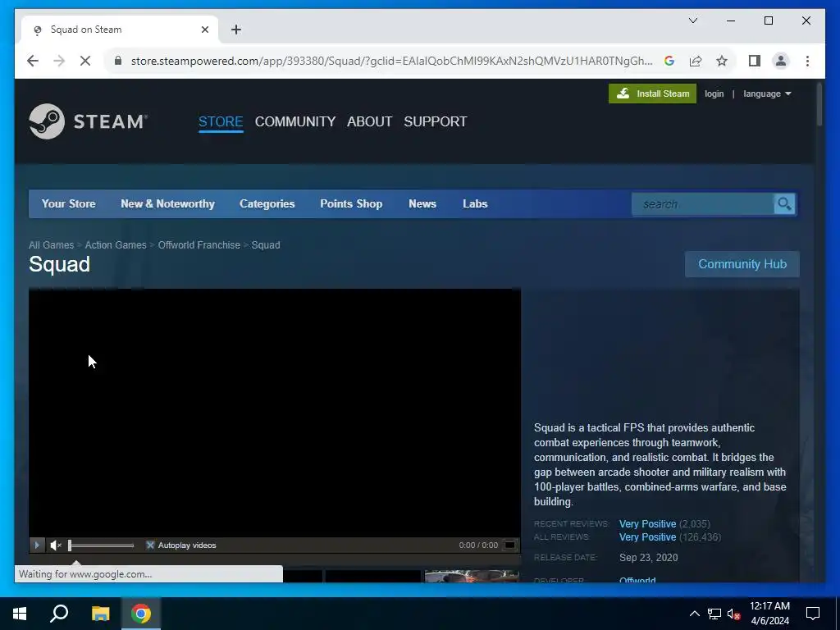Stop page loading with the X button
840x630 pixels.
pos(85,61)
